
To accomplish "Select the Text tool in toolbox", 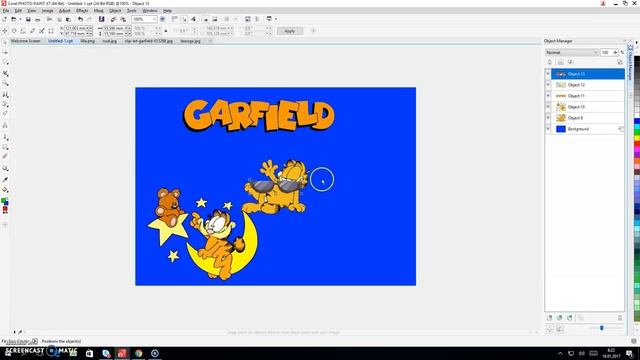I will pyautogui.click(x=5, y=125).
